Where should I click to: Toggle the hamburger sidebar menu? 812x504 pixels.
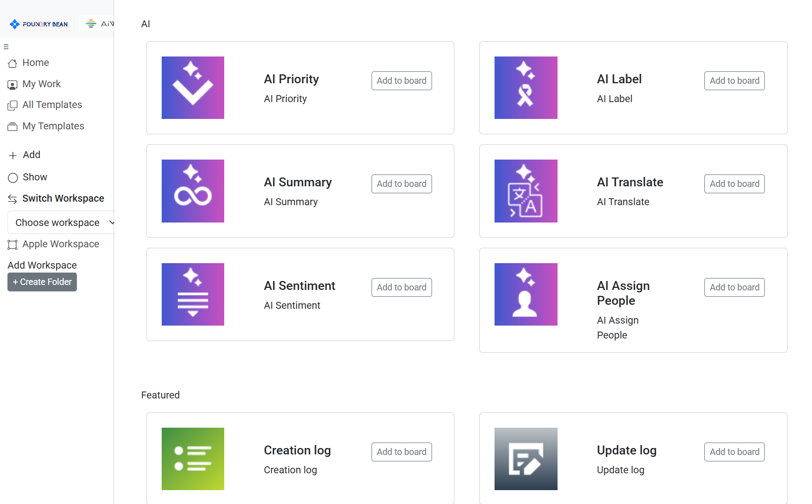point(6,47)
